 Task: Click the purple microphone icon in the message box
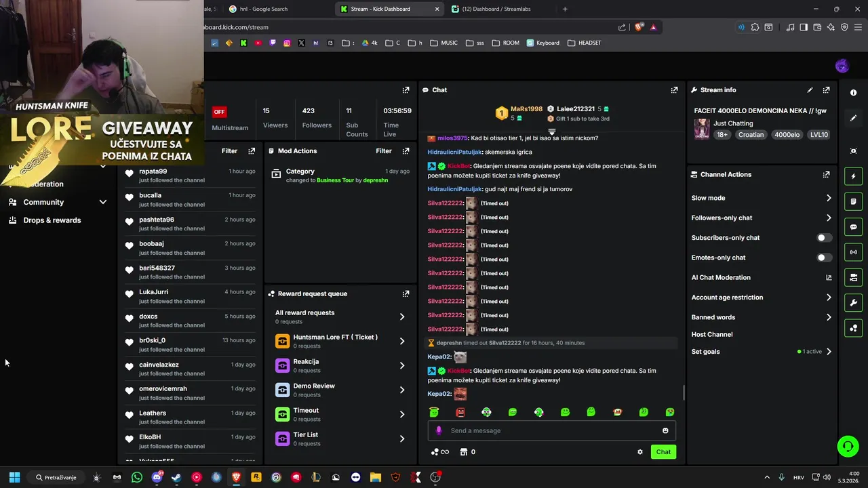click(x=439, y=430)
